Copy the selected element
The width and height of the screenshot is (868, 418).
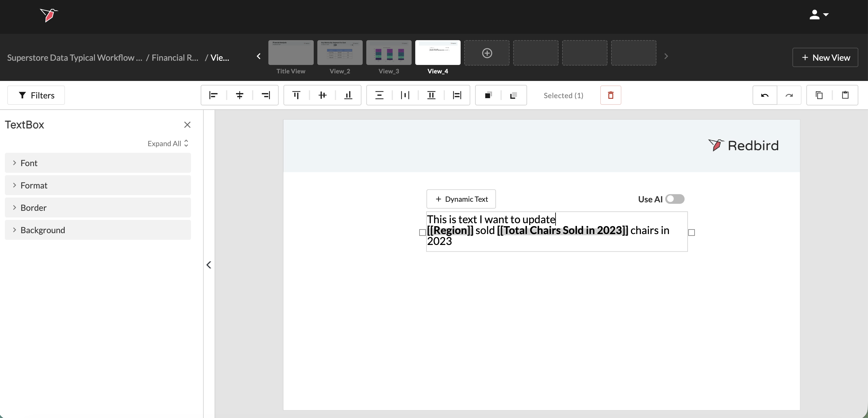pos(819,95)
